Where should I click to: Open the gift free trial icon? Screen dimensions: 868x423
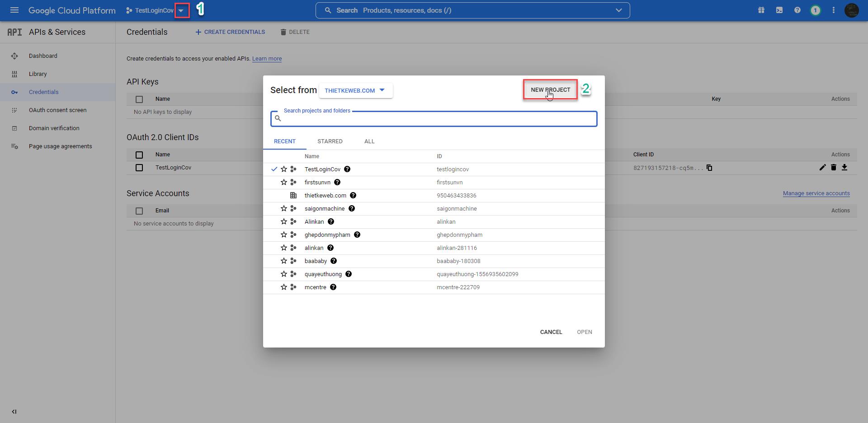(761, 10)
